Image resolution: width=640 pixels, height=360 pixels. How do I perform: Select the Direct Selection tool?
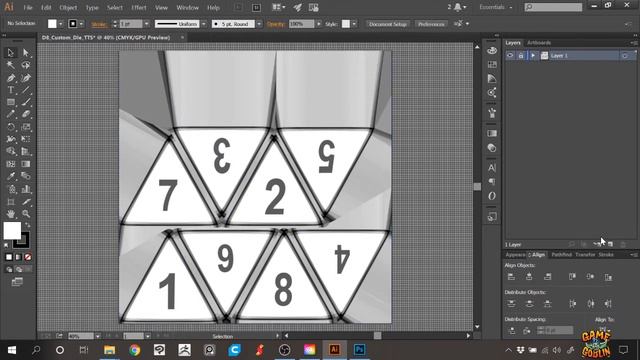[x=26, y=53]
